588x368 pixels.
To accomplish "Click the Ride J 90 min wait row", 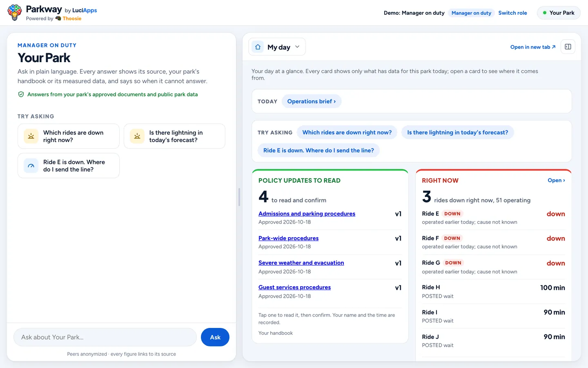I will pyautogui.click(x=493, y=341).
